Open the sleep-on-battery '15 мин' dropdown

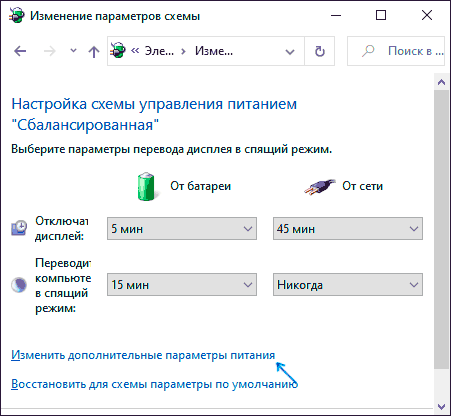coord(182,285)
